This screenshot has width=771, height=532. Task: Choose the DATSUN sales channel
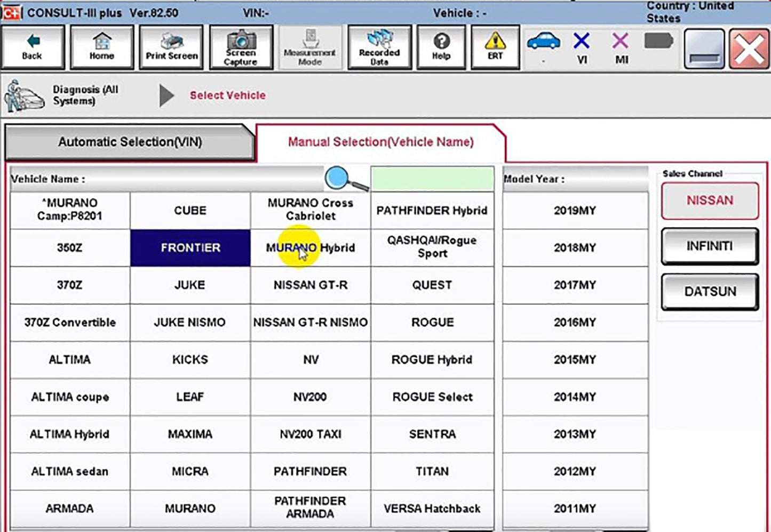[709, 292]
